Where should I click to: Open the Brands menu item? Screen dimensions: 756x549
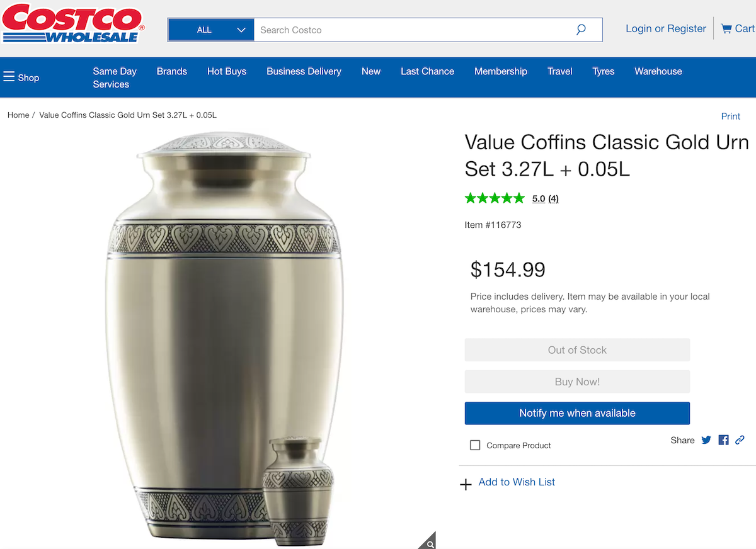click(171, 71)
